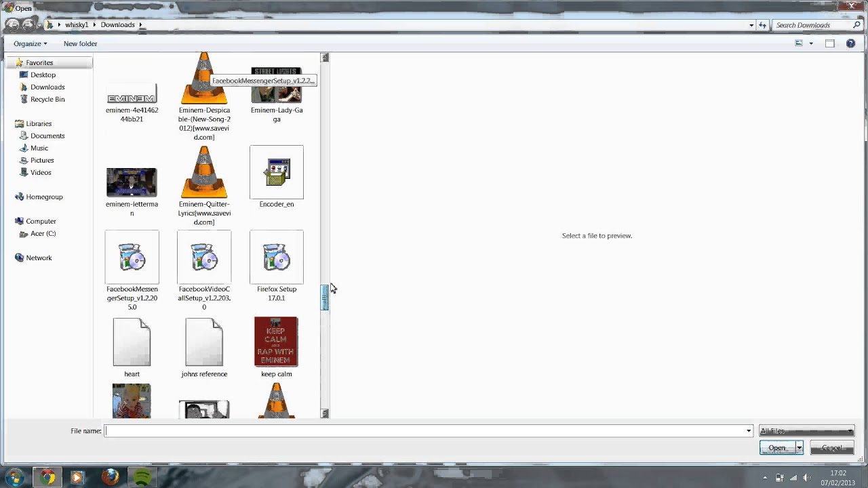Screen dimensions: 868x488
Task: Open the Documents library
Action: 47,136
